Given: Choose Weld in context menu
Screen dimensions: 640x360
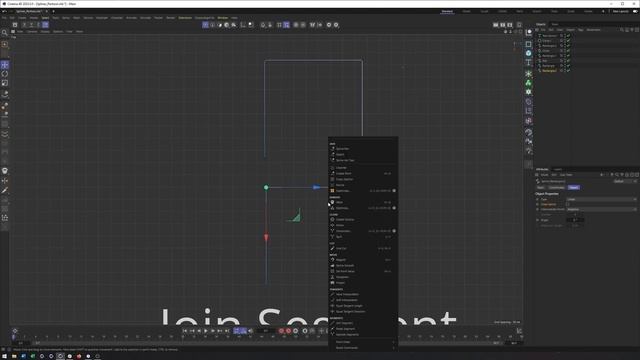Looking at the screenshot, I should [x=339, y=202].
